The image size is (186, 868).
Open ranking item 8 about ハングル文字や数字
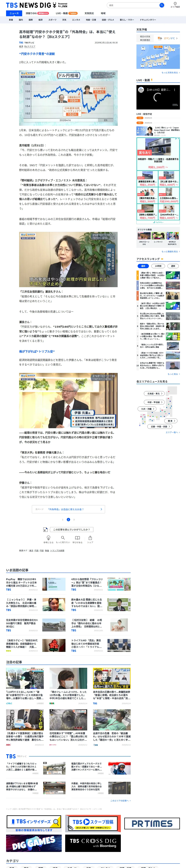(x=158, y=346)
